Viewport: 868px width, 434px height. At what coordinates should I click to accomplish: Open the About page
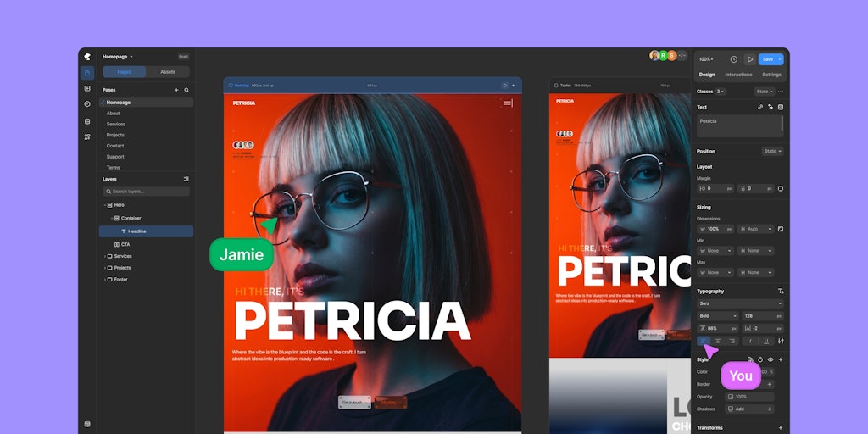coord(113,113)
